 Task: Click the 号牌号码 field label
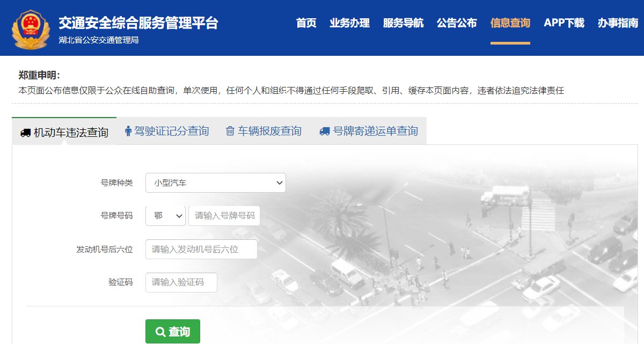(x=116, y=216)
